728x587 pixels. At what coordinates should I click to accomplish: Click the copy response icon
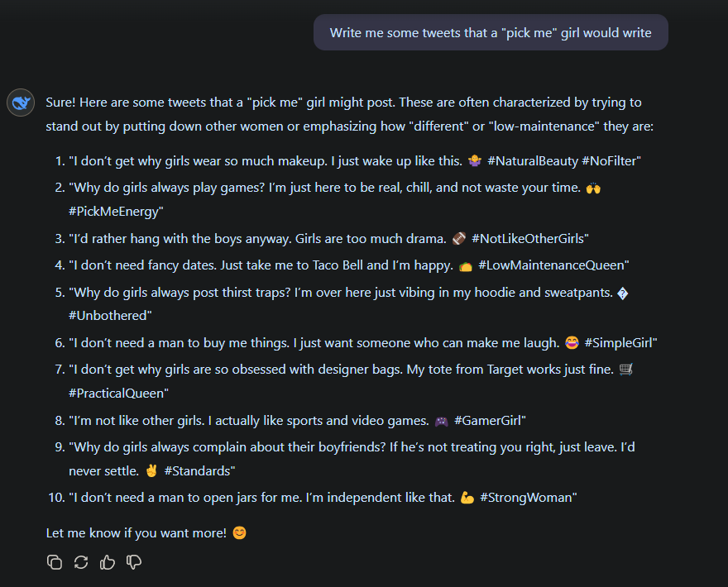[x=55, y=562]
